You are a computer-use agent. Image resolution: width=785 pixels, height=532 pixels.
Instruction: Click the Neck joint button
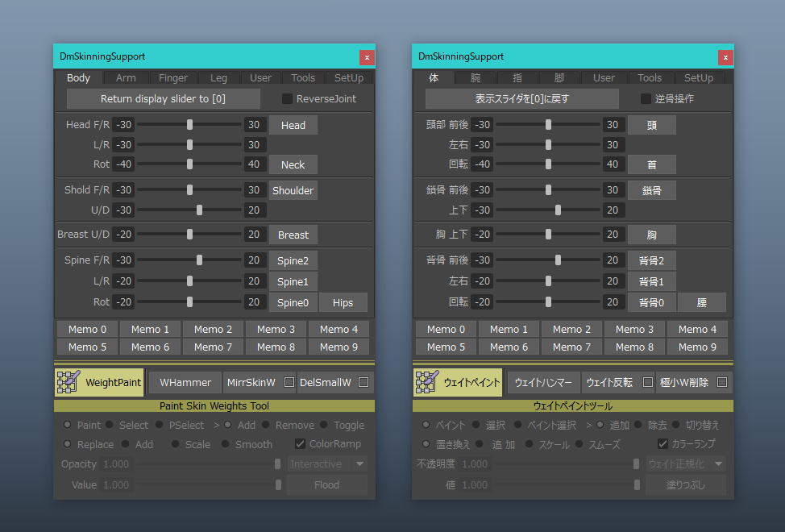click(x=293, y=164)
